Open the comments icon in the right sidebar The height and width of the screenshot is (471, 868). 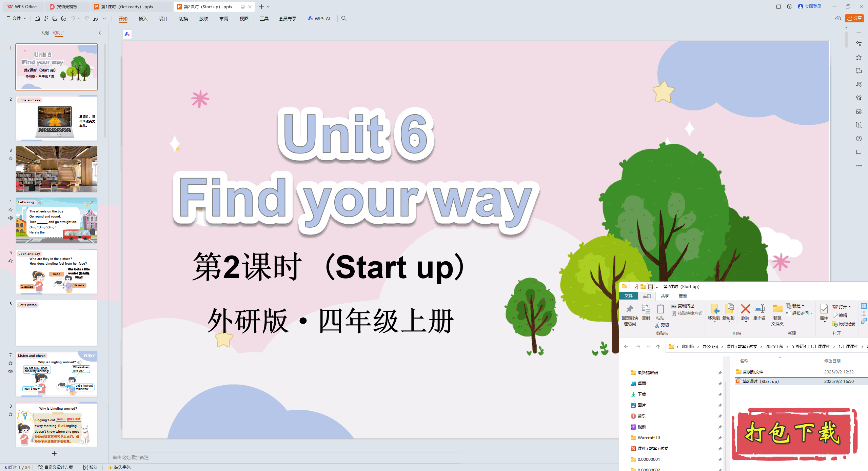859,152
